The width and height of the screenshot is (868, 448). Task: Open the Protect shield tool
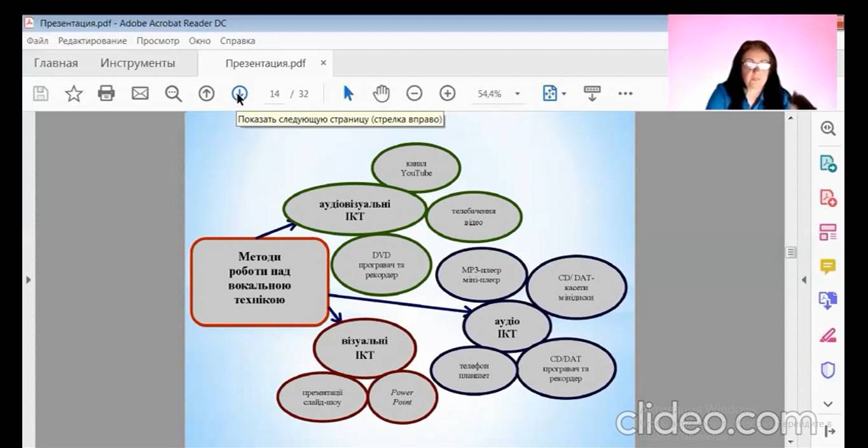tap(827, 370)
